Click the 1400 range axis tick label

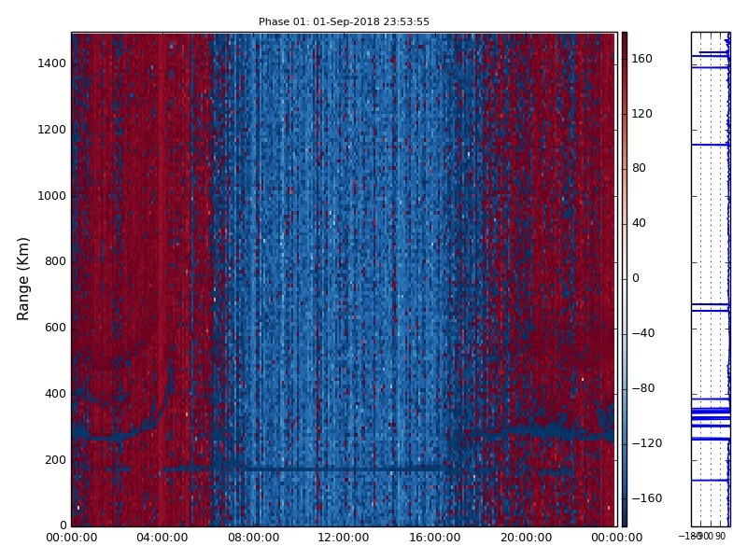[x=51, y=63]
